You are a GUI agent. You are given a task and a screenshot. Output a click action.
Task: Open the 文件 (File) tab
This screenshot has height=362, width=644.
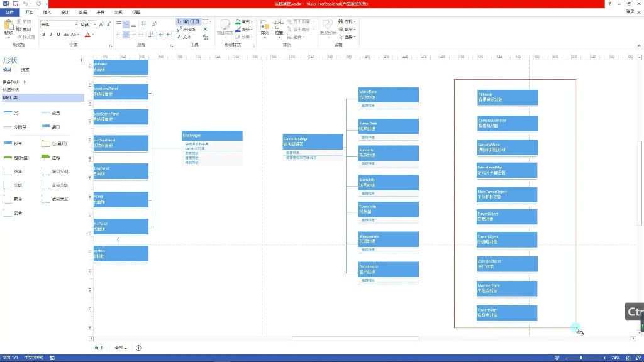click(9, 12)
